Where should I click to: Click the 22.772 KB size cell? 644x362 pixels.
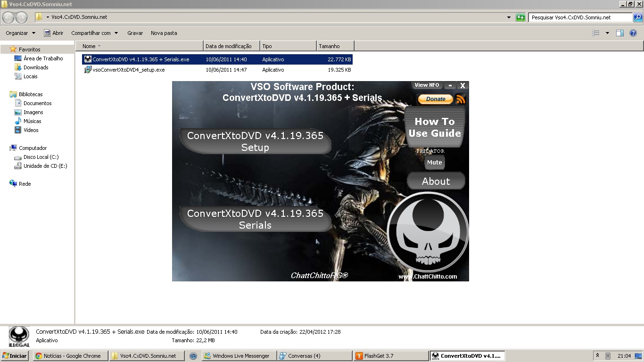tap(339, 59)
